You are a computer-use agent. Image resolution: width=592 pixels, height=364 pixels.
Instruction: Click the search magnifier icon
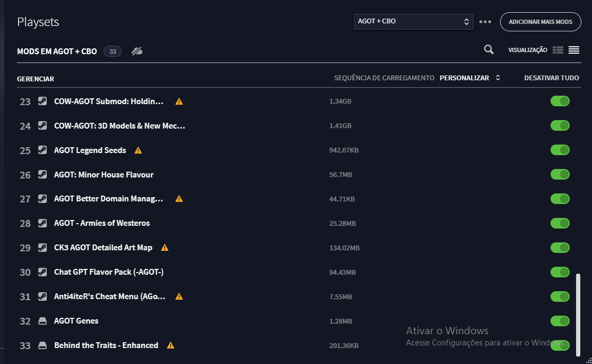(x=489, y=49)
